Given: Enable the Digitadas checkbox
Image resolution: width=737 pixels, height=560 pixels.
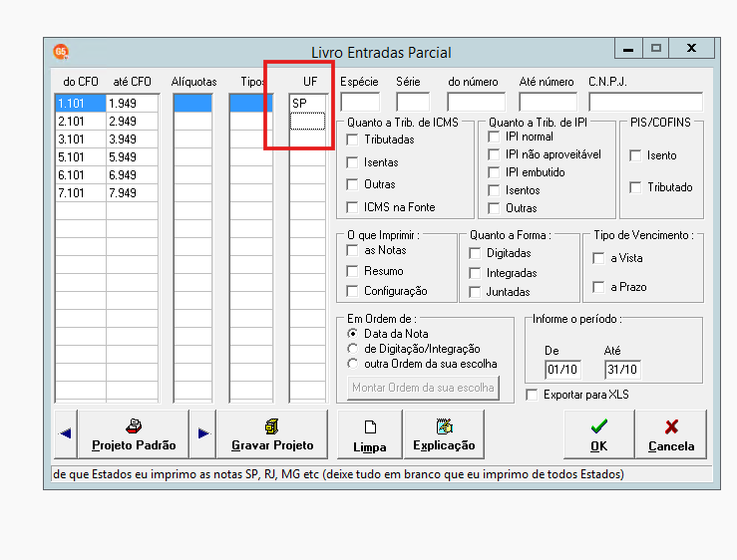Looking at the screenshot, I should click(x=475, y=253).
